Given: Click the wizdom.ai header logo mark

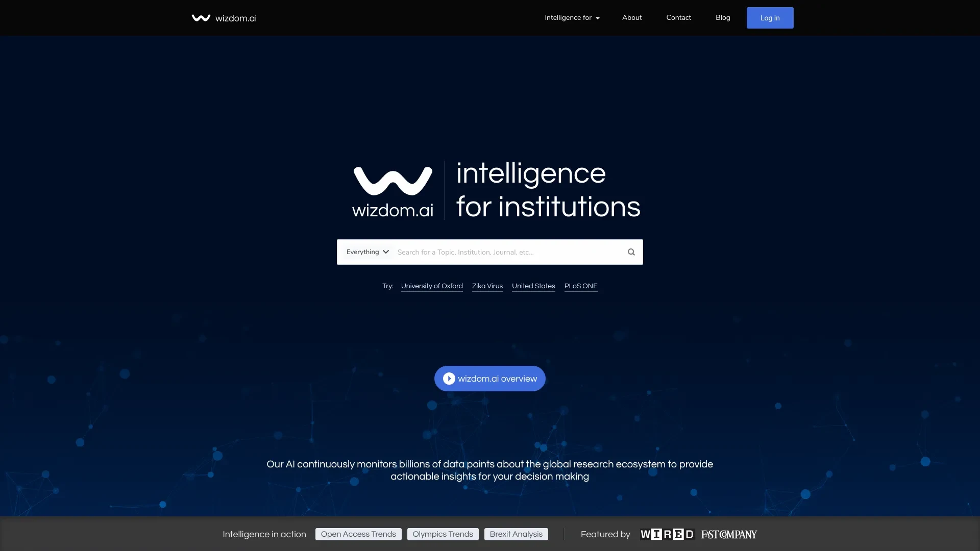Looking at the screenshot, I should pos(200,18).
